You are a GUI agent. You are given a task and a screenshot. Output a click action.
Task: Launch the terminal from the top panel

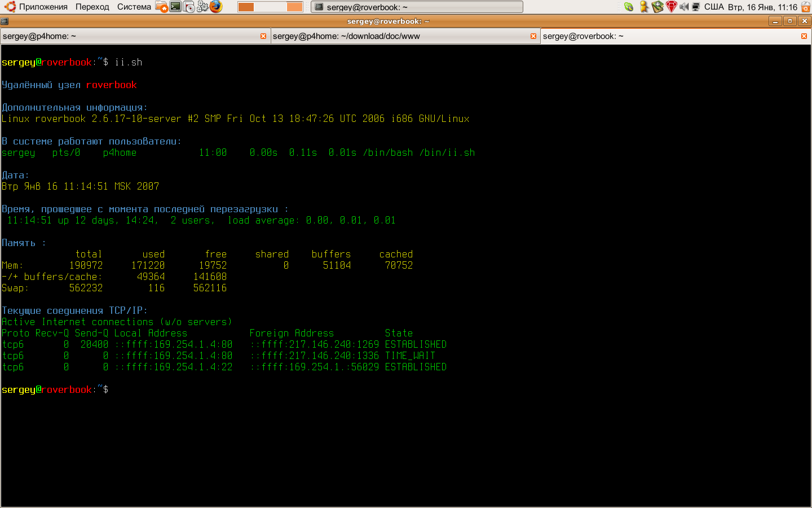175,7
